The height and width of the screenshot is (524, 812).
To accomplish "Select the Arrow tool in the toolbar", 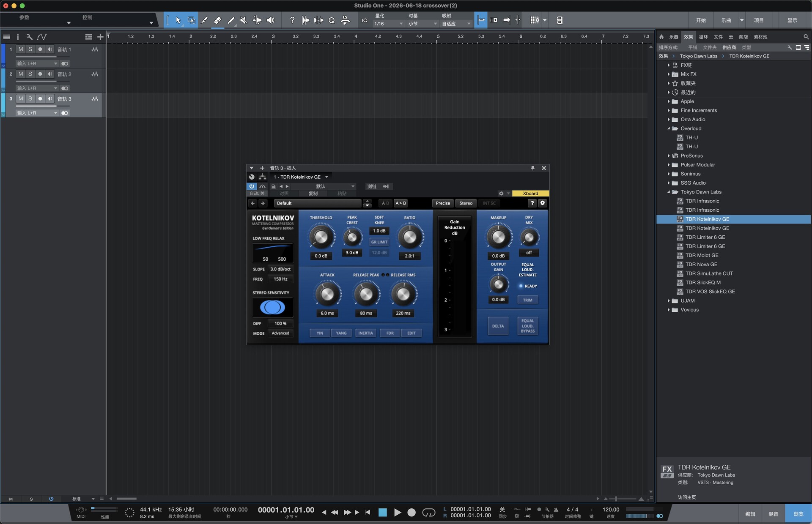I will tap(178, 20).
